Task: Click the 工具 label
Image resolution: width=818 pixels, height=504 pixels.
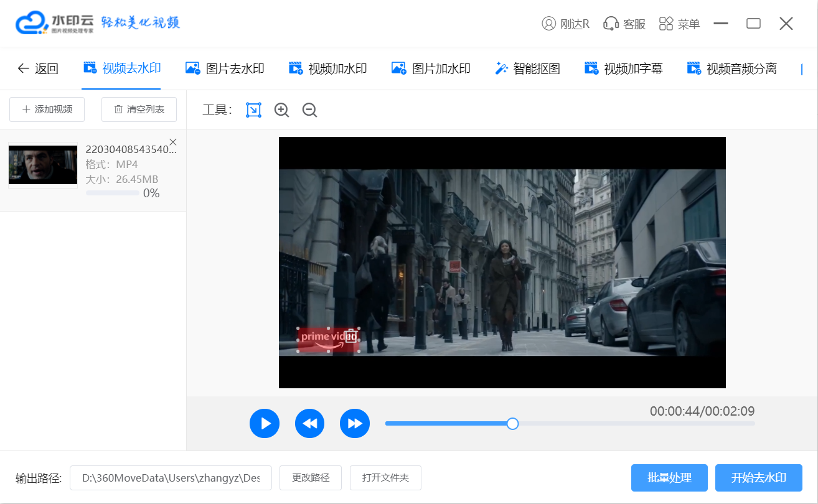Action: click(217, 110)
